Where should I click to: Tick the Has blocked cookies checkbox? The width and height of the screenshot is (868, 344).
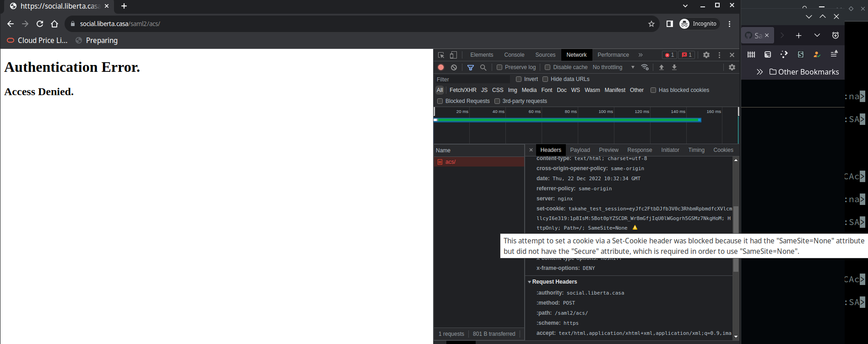(653, 90)
